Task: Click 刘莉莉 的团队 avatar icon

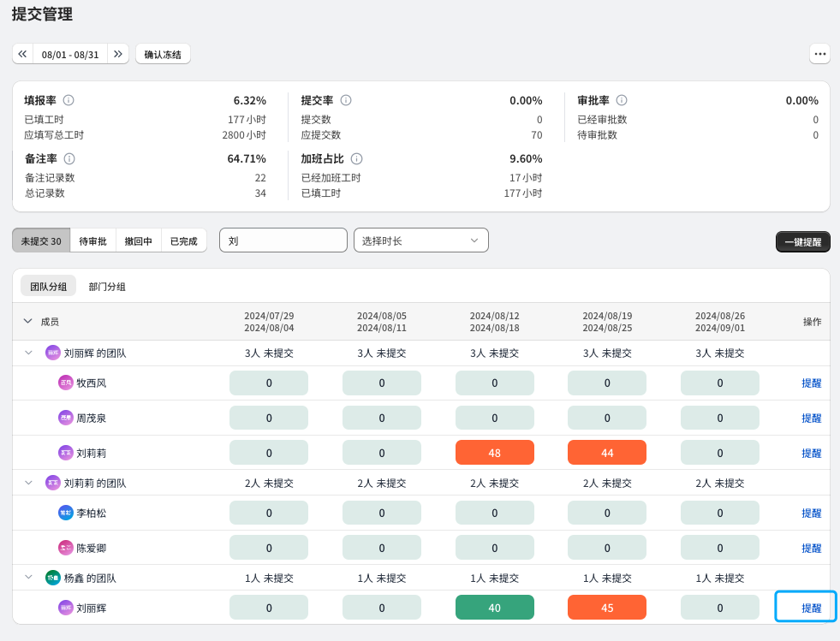Action: coord(52,483)
